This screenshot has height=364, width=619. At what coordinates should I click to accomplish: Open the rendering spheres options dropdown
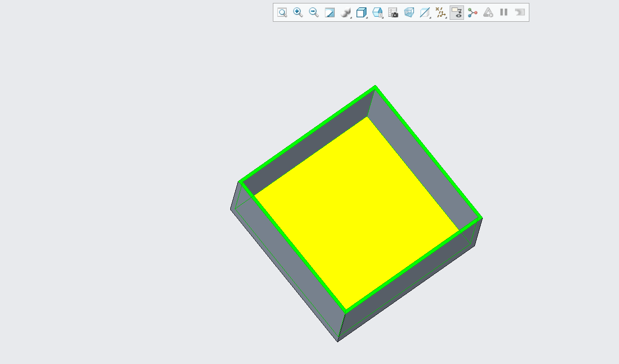tap(346, 12)
